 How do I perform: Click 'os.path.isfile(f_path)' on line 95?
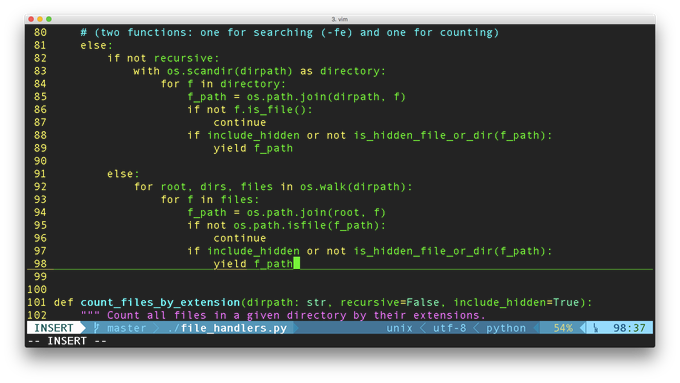(307, 225)
